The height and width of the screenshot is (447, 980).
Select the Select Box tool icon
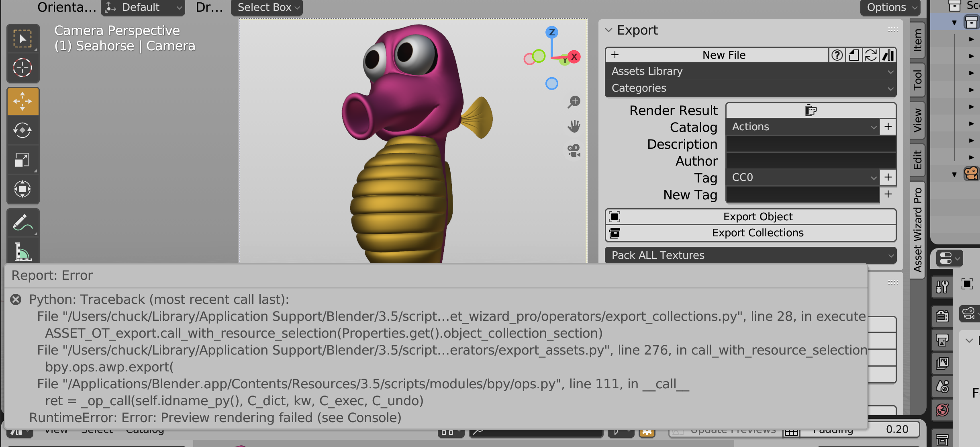coord(22,39)
